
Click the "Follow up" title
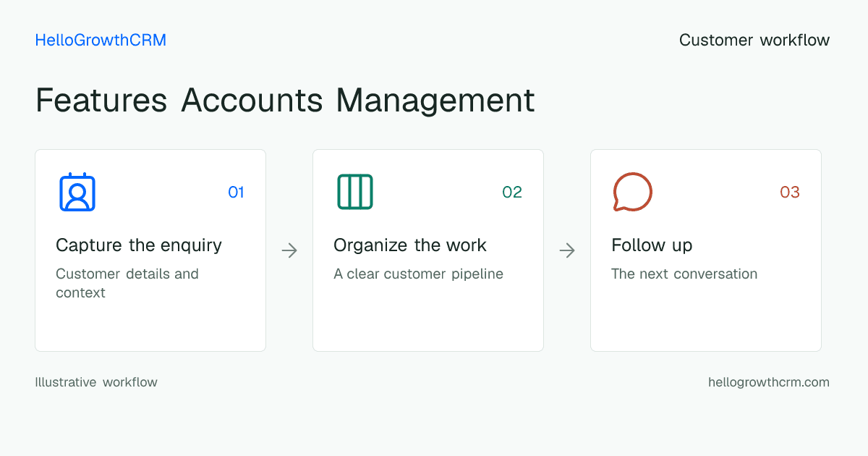point(652,245)
